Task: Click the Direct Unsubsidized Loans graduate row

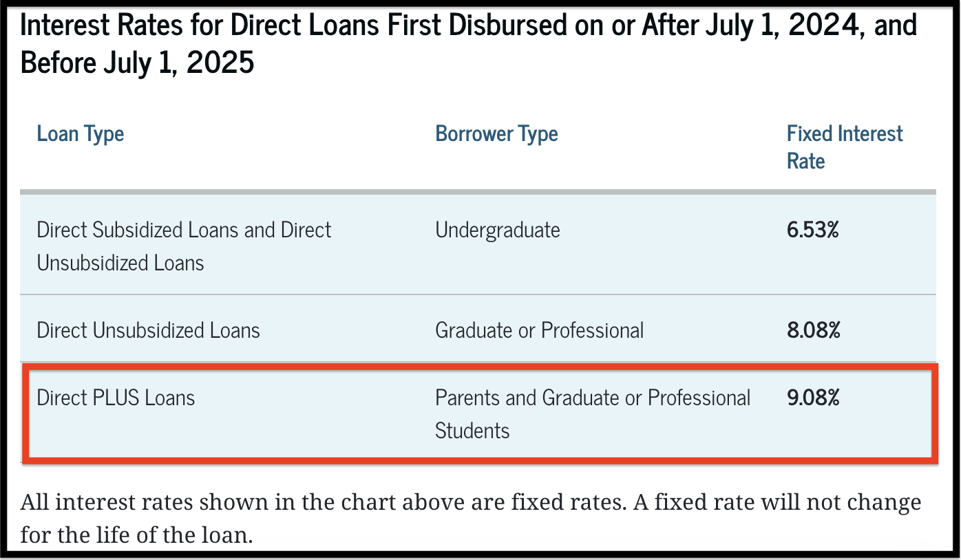Action: coord(478,330)
